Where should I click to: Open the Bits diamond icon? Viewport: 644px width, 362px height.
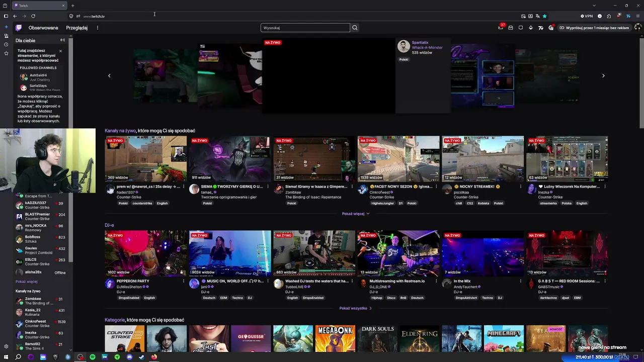tap(531, 28)
